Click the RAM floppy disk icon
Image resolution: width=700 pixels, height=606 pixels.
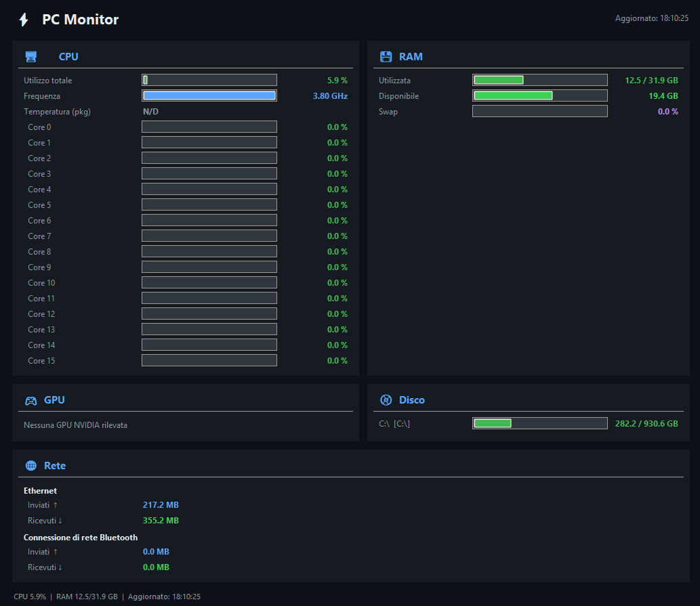(x=386, y=57)
